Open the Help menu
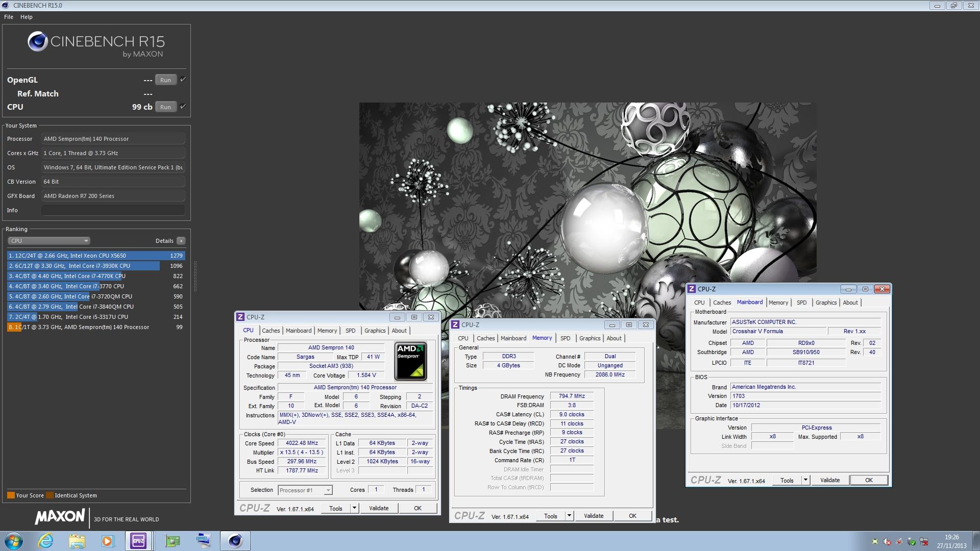This screenshot has width=980, height=551. click(x=27, y=17)
